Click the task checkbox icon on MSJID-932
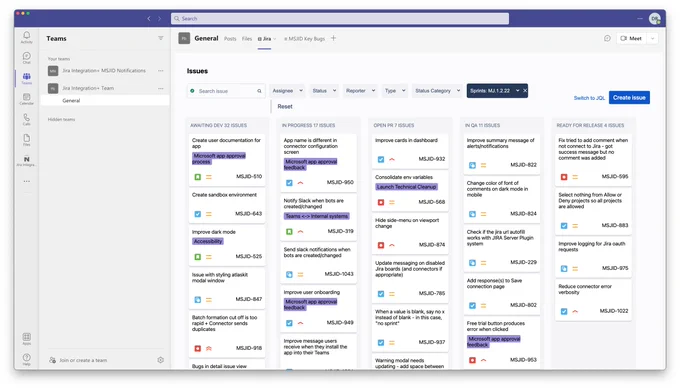680x389 pixels. [381, 159]
